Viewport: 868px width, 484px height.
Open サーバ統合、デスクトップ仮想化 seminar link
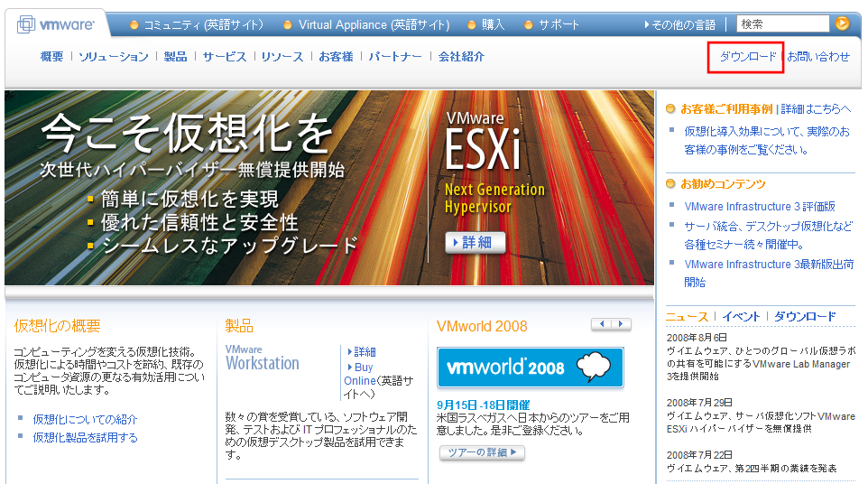click(769, 236)
